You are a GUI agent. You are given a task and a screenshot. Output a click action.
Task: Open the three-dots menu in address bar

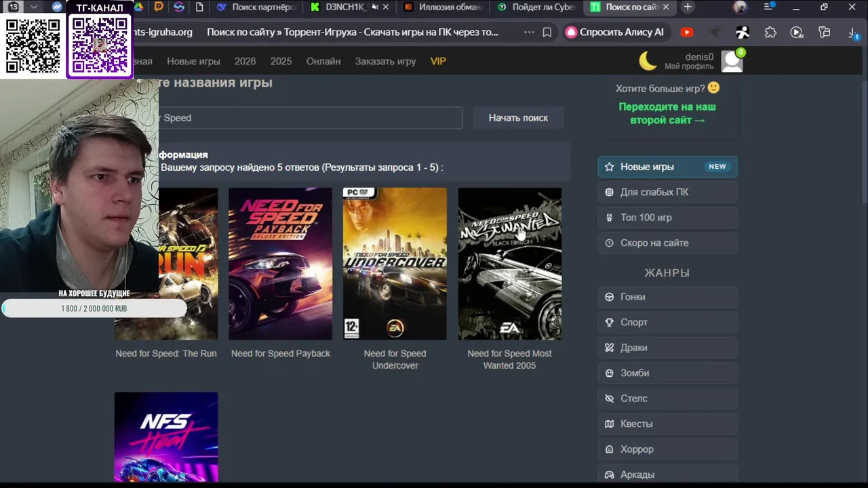pos(529,33)
